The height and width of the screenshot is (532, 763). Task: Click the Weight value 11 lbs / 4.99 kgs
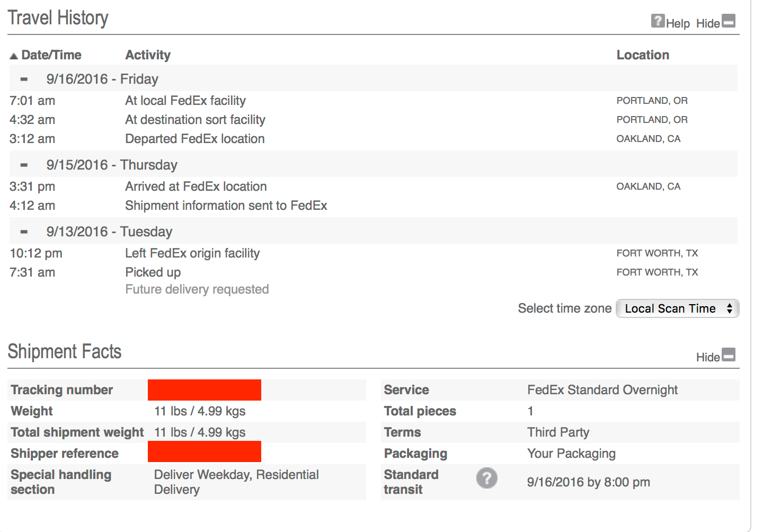[200, 411]
